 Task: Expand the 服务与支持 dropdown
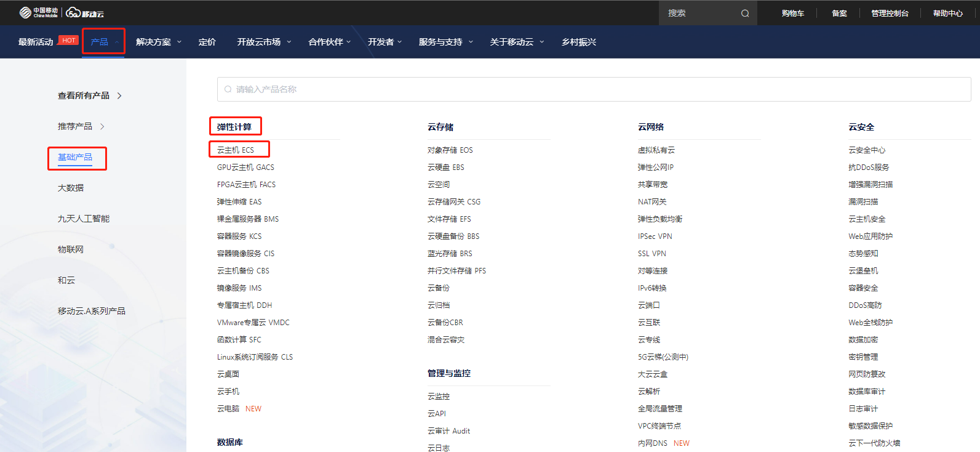click(471, 42)
